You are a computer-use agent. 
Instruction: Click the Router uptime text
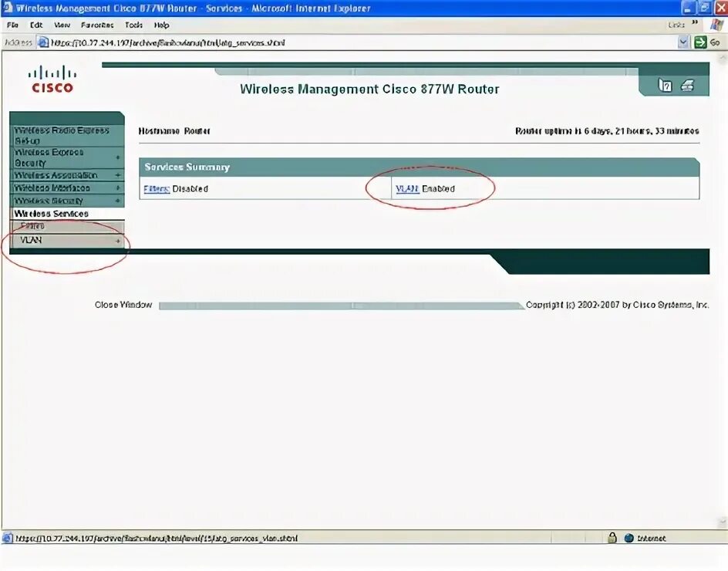click(607, 131)
